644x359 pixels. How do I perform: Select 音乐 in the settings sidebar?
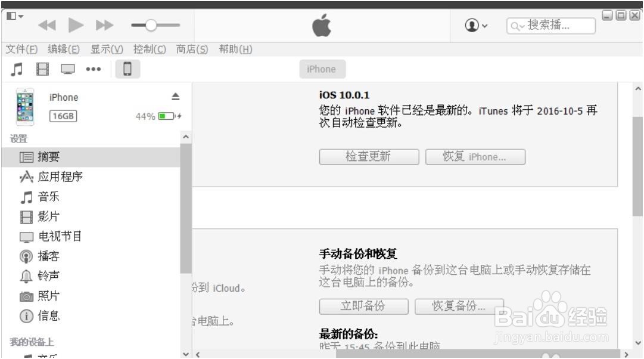91,197
